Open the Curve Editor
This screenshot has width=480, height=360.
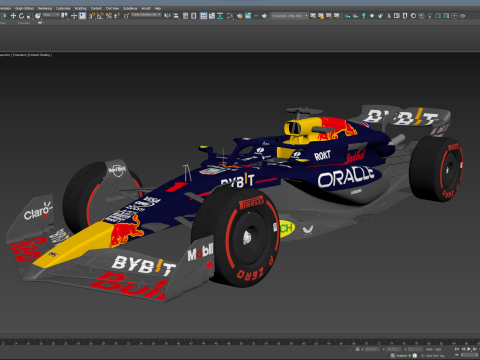[x=212, y=16]
